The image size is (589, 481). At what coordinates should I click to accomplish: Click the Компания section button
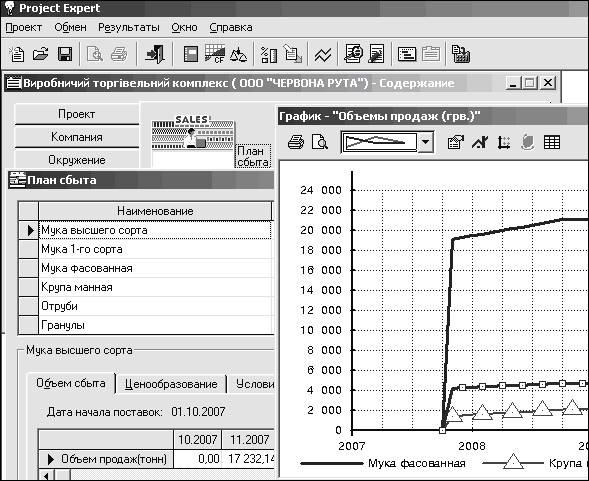tap(77, 137)
